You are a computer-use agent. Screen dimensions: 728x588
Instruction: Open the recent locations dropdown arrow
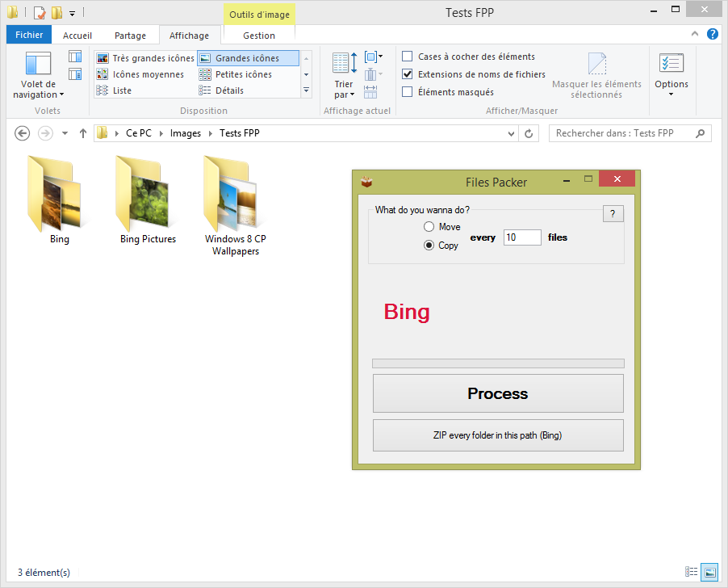coord(65,133)
